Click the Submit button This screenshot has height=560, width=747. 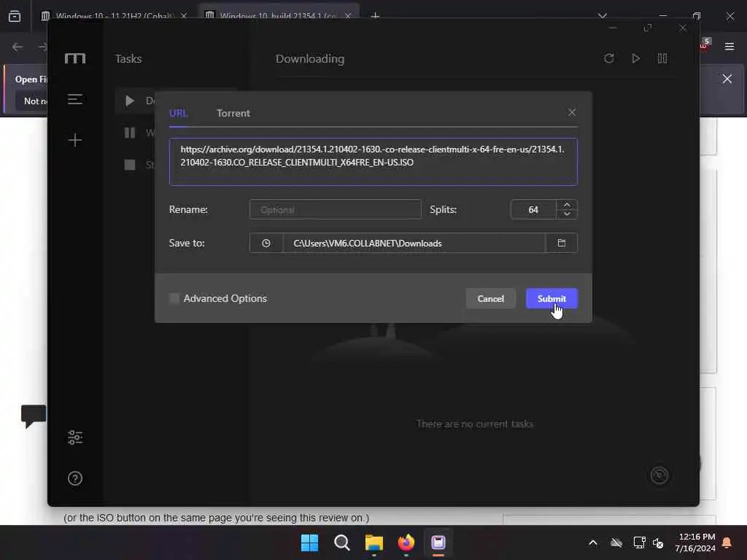click(x=551, y=298)
